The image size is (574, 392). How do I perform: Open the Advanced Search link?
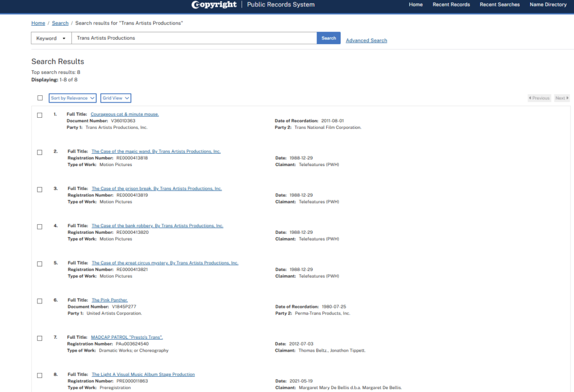(x=366, y=41)
